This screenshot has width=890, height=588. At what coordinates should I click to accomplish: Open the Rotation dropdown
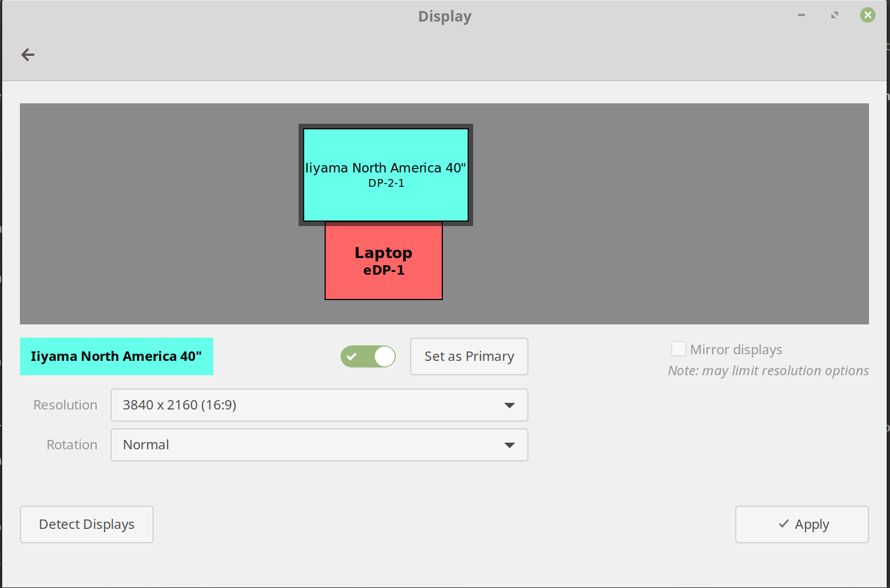click(x=320, y=445)
